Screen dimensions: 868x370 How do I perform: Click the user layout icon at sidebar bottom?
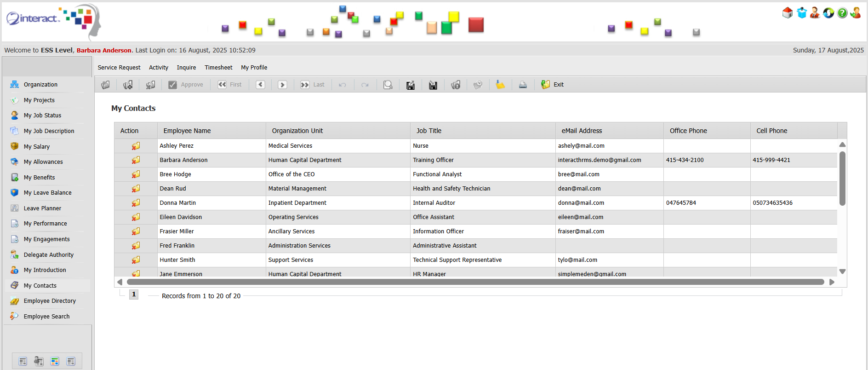(39, 361)
